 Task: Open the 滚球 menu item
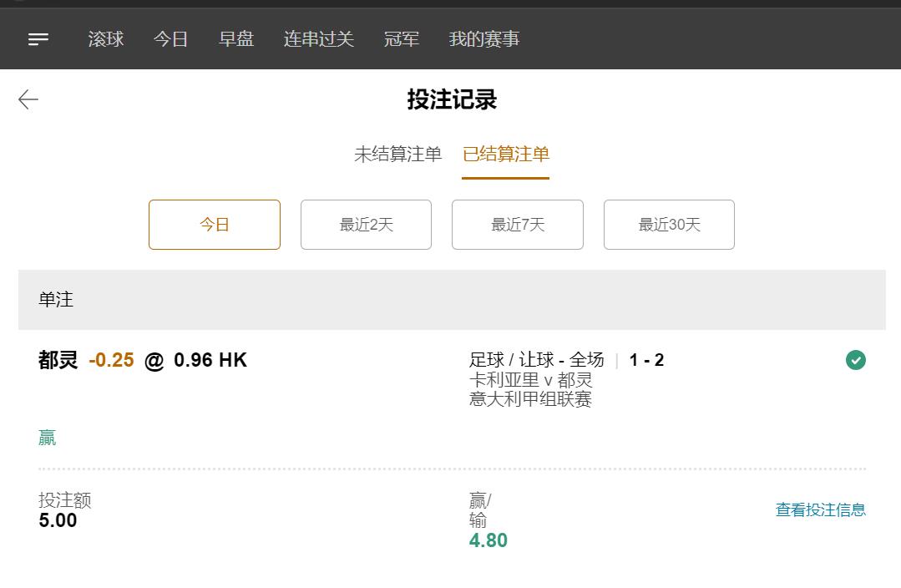point(106,39)
